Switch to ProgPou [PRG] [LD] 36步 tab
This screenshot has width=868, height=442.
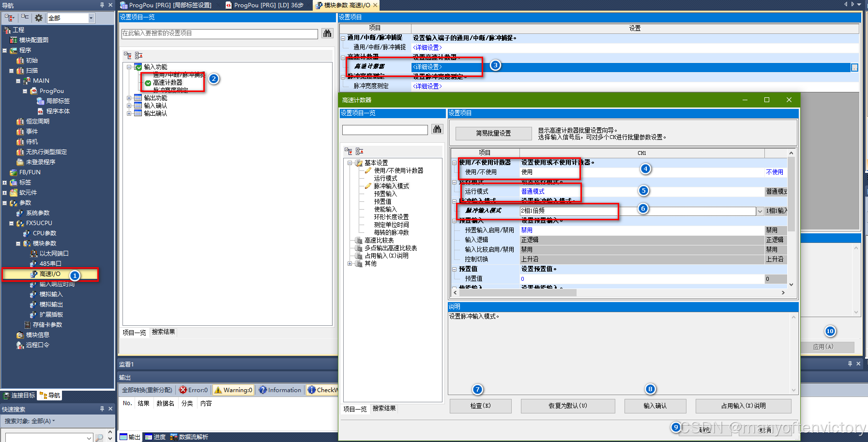(265, 5)
